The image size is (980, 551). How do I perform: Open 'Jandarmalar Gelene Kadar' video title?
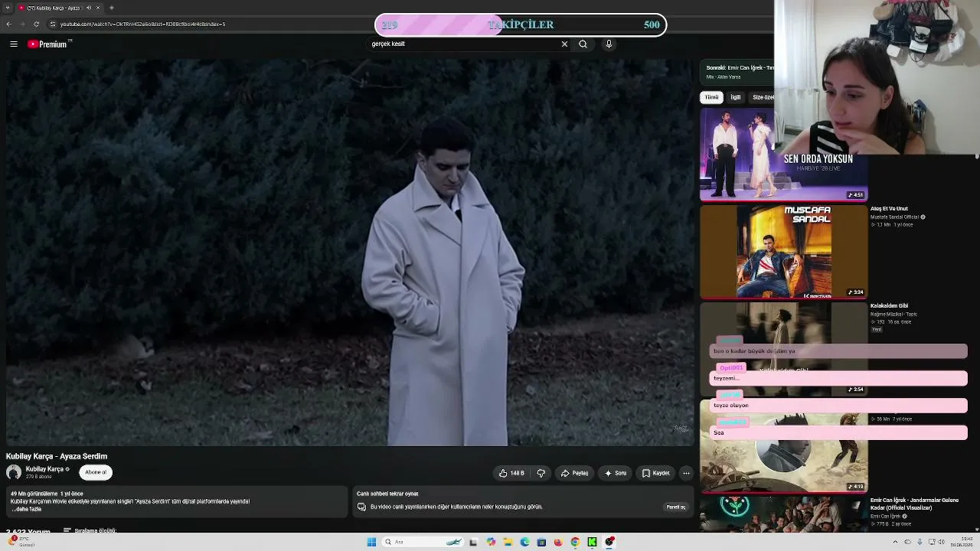[914, 504]
